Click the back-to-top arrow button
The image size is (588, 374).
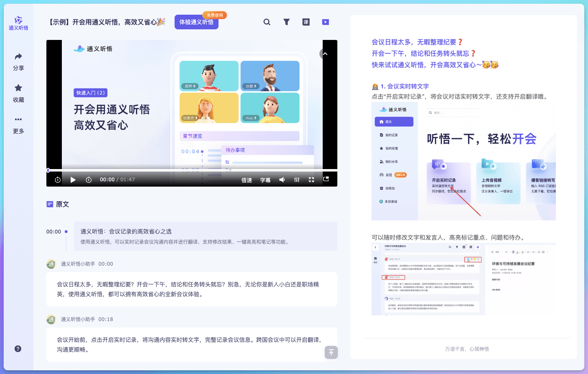(x=331, y=352)
